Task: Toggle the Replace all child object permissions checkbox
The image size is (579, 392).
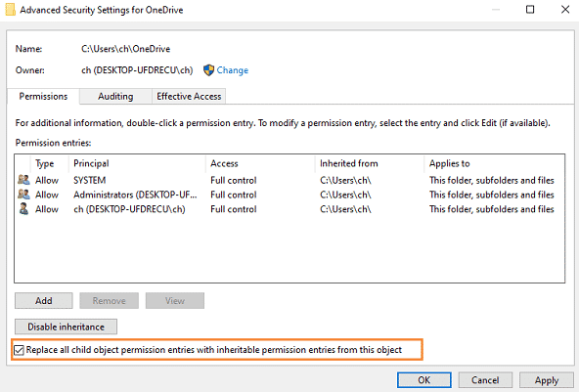Action: [x=19, y=350]
